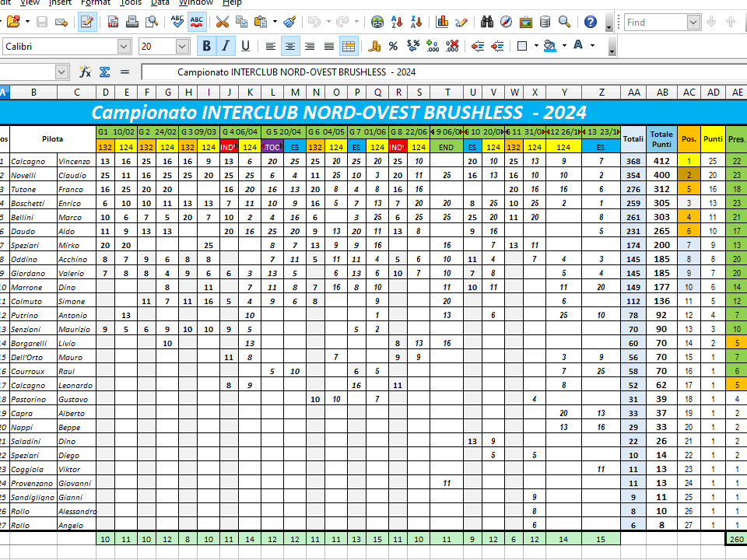Apply the Standard number format icon
Image resolution: width=747 pixels, height=560 pixels.
tap(413, 46)
